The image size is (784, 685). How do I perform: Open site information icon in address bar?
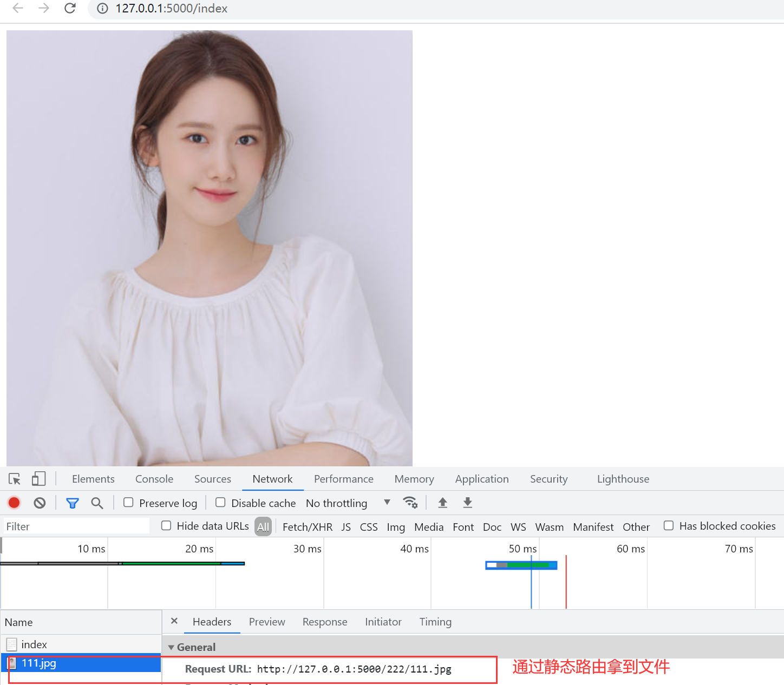tap(102, 8)
